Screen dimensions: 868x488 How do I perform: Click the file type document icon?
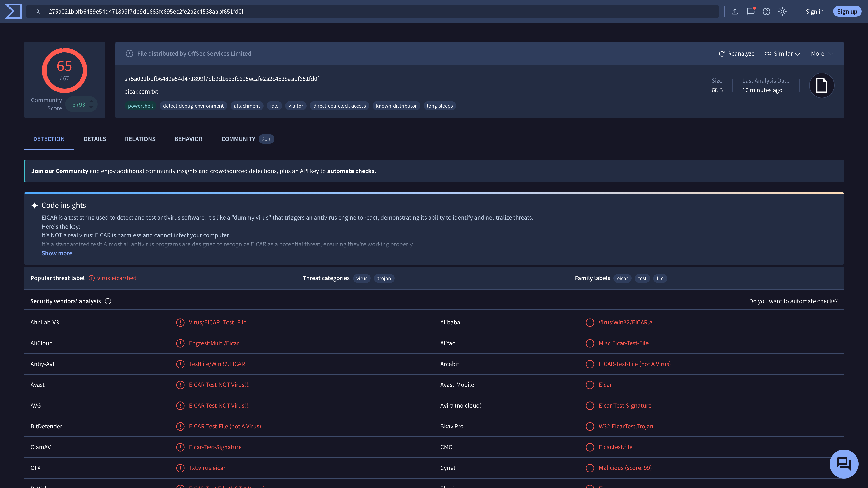821,85
